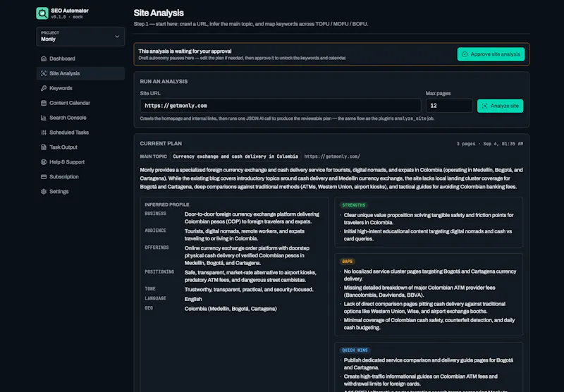Open Scheduled Tasks section
Screen dimensions: 564x392
click(80, 133)
